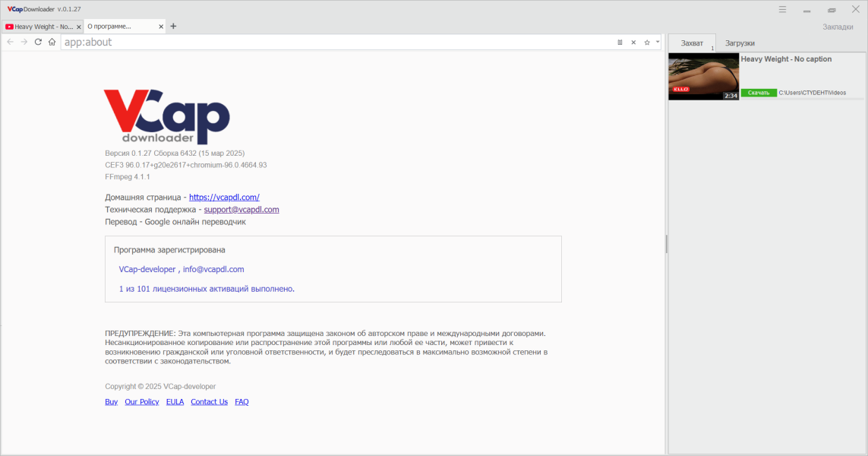This screenshot has height=456, width=868.
Task: Open the Загрузки tab
Action: [x=740, y=43]
